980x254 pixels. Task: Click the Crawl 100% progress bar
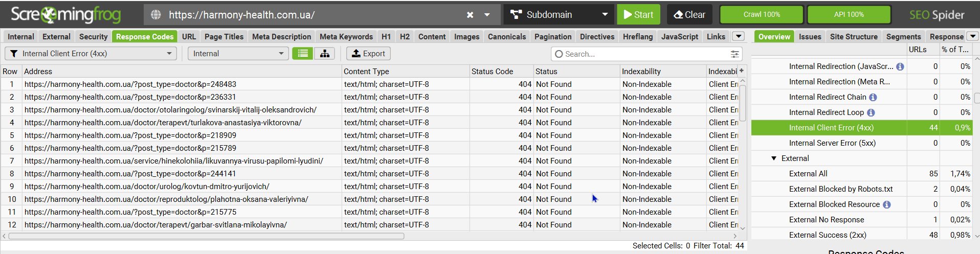[761, 15]
